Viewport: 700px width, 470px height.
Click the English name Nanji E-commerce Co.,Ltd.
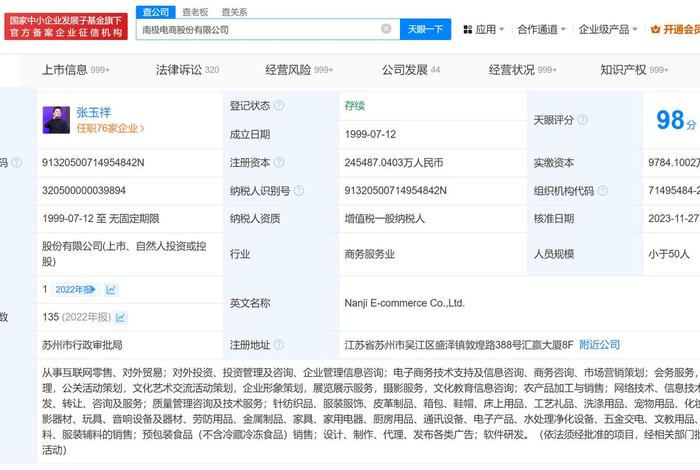pyautogui.click(x=404, y=303)
